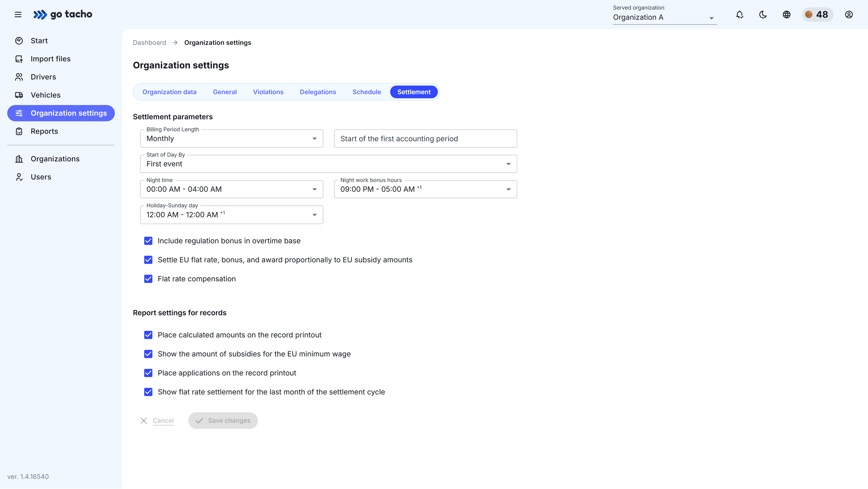Disable Flat rate compensation
868x489 pixels.
(x=148, y=279)
